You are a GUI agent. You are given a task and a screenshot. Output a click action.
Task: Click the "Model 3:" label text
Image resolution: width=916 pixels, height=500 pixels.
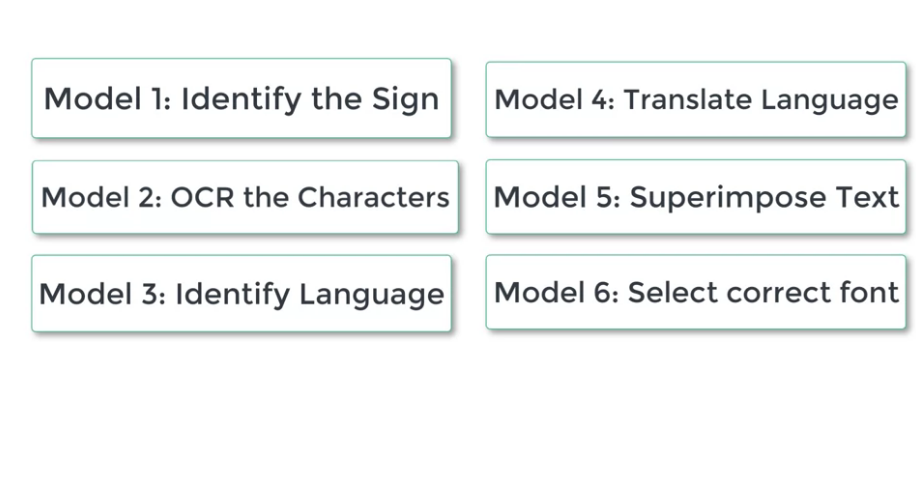(102, 294)
